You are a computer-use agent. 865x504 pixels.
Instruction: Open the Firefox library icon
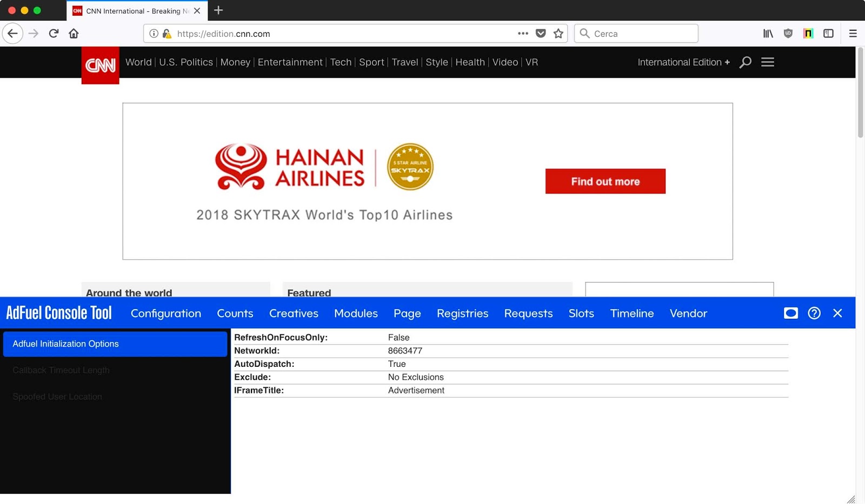[x=768, y=33]
